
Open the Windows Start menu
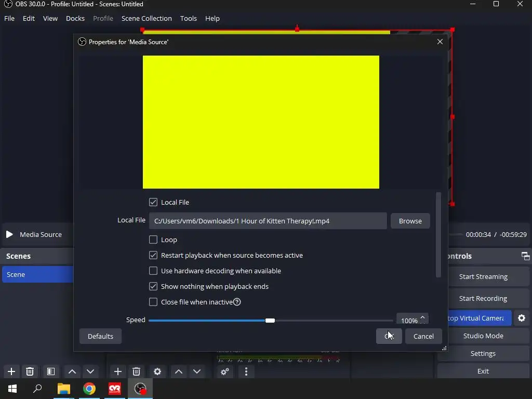12,389
